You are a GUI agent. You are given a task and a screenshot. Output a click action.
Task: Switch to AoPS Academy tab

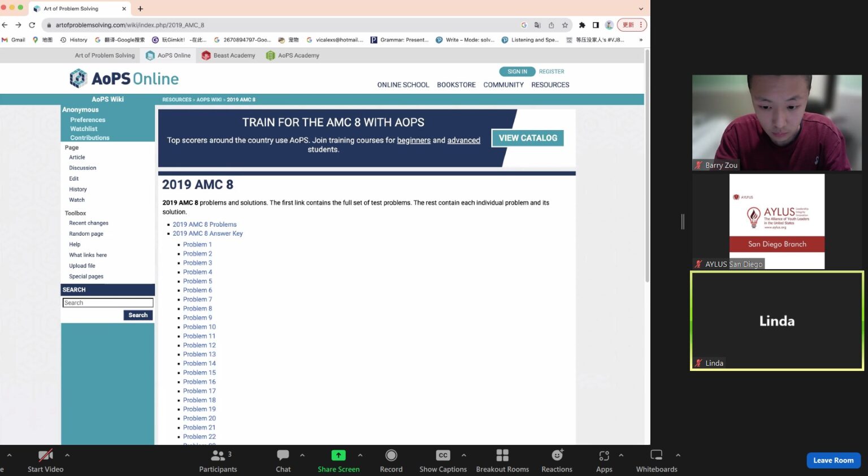(x=293, y=55)
